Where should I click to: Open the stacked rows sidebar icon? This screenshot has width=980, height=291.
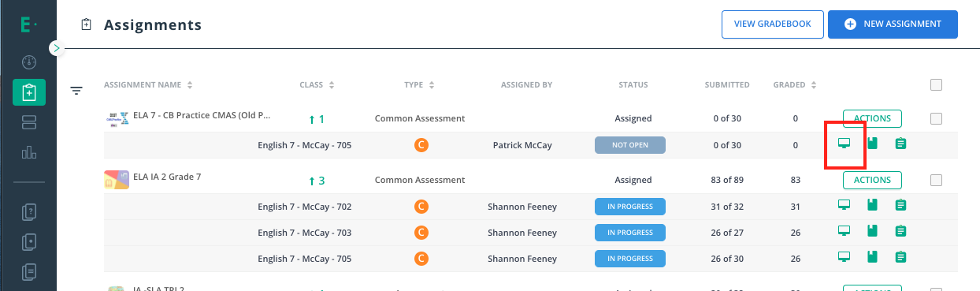pos(28,122)
